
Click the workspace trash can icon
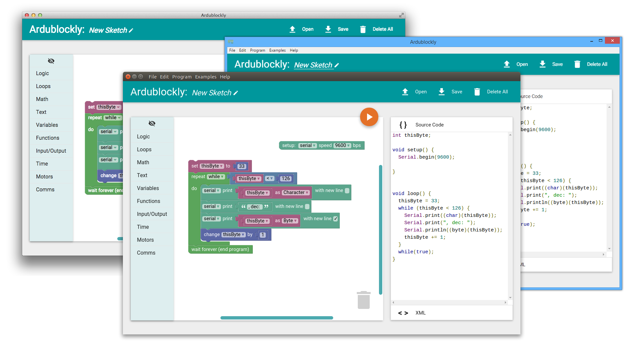pos(363,300)
